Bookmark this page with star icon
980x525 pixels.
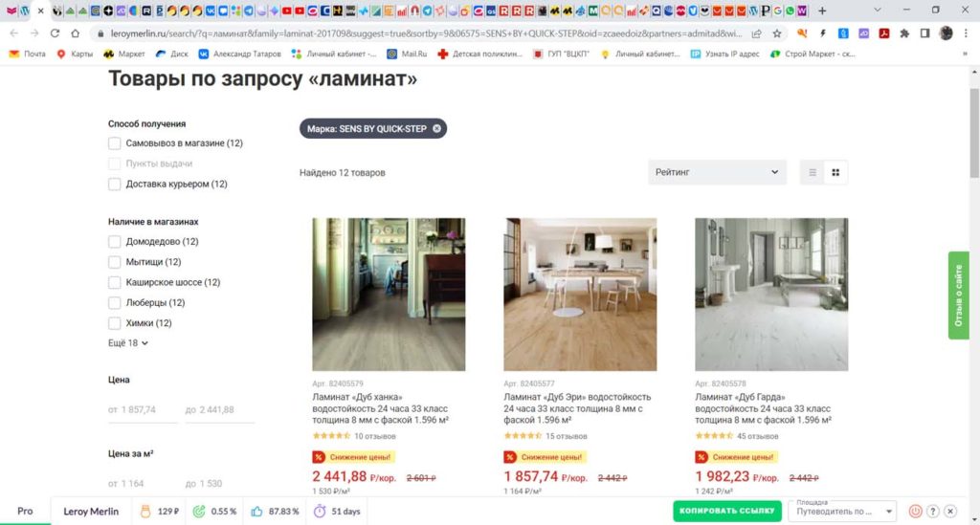(777, 33)
